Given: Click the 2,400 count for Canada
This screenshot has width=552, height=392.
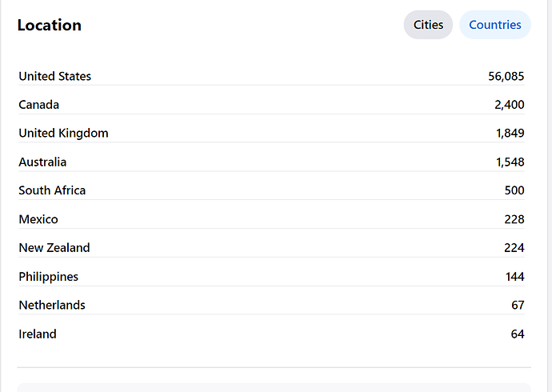Looking at the screenshot, I should click(x=510, y=105).
